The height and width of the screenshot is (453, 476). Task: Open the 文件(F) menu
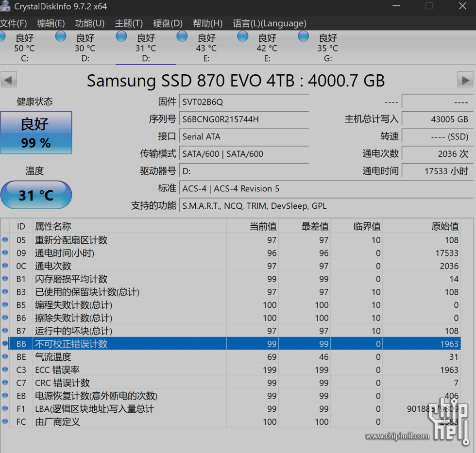(x=14, y=23)
